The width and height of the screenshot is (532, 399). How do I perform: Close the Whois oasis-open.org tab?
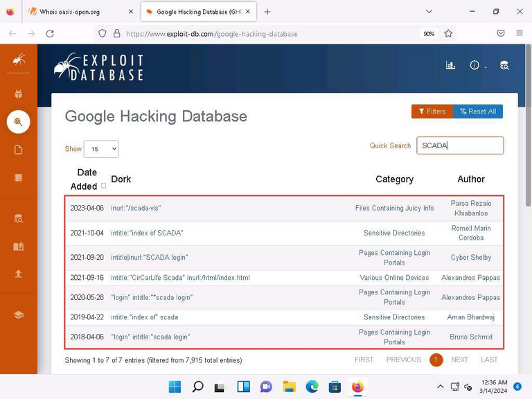(131, 12)
